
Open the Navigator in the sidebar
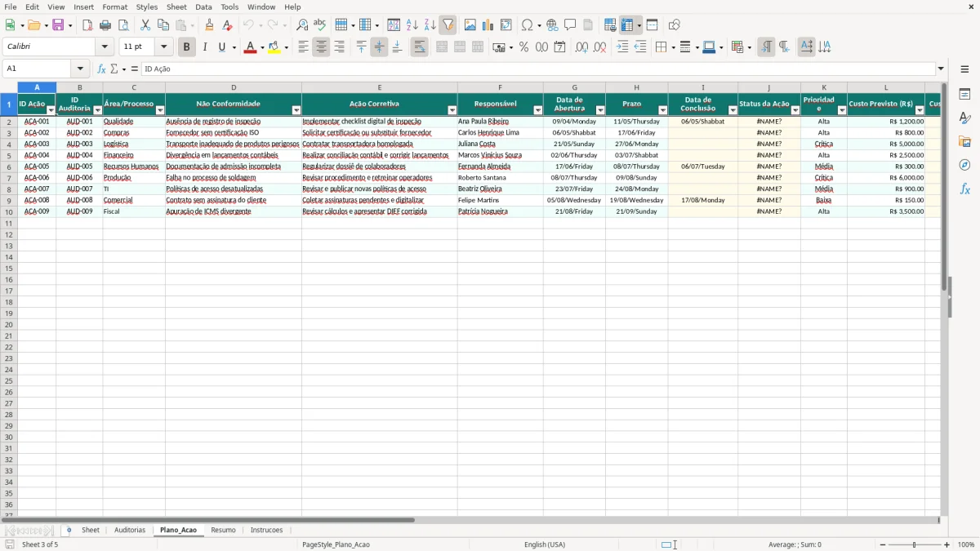pos(964,165)
